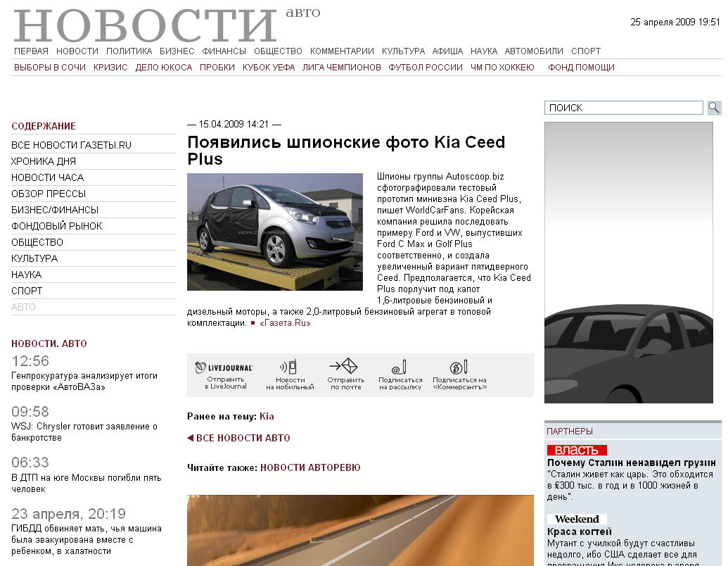Open the 12:56 АвтоВАЗ news item
Screen dimensions: 728x566
(84, 381)
